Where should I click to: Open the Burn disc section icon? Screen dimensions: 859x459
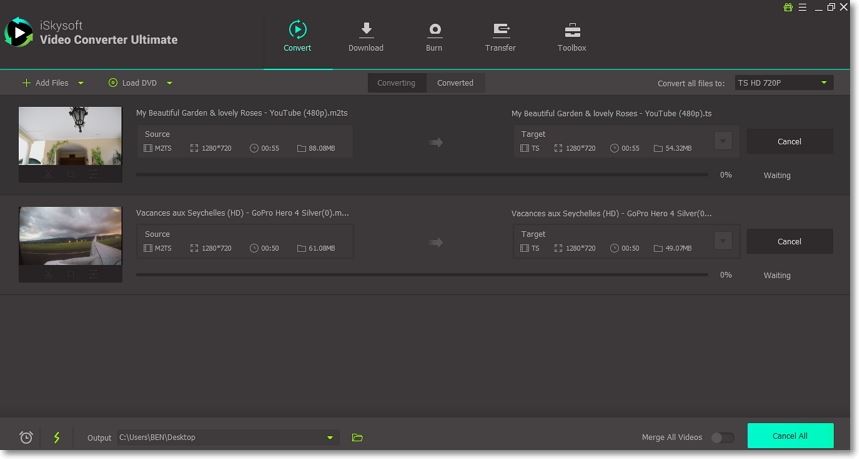coord(434,30)
